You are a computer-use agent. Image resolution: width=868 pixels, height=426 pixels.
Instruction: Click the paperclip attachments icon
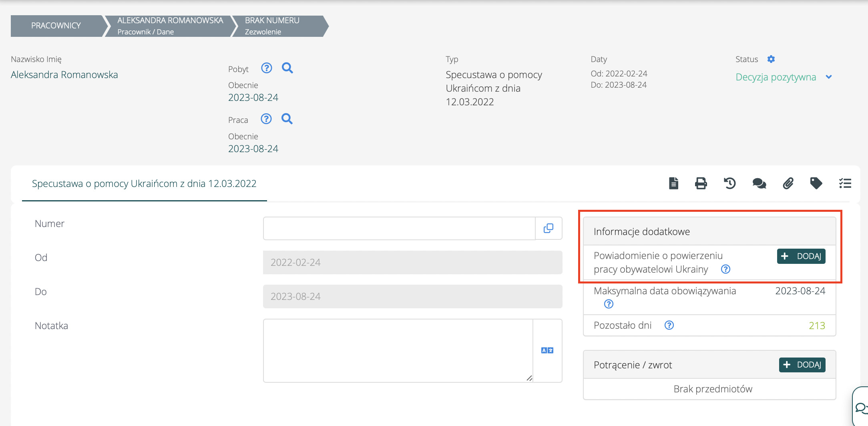tap(788, 183)
